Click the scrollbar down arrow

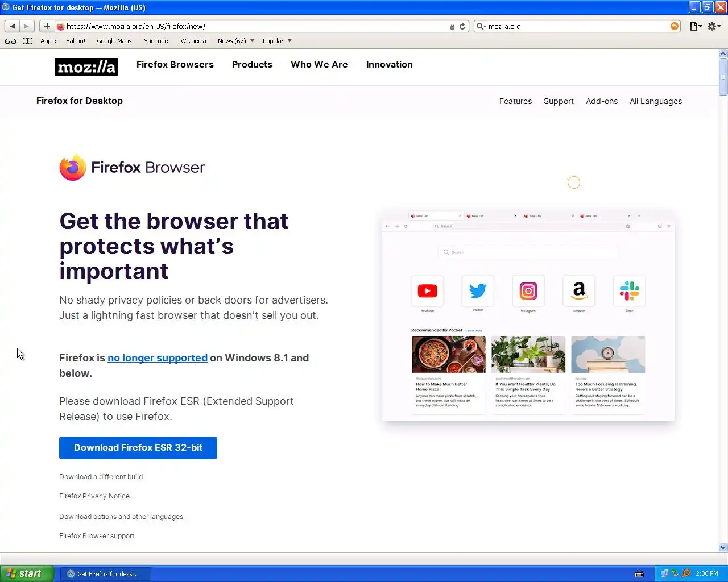[x=723, y=548]
